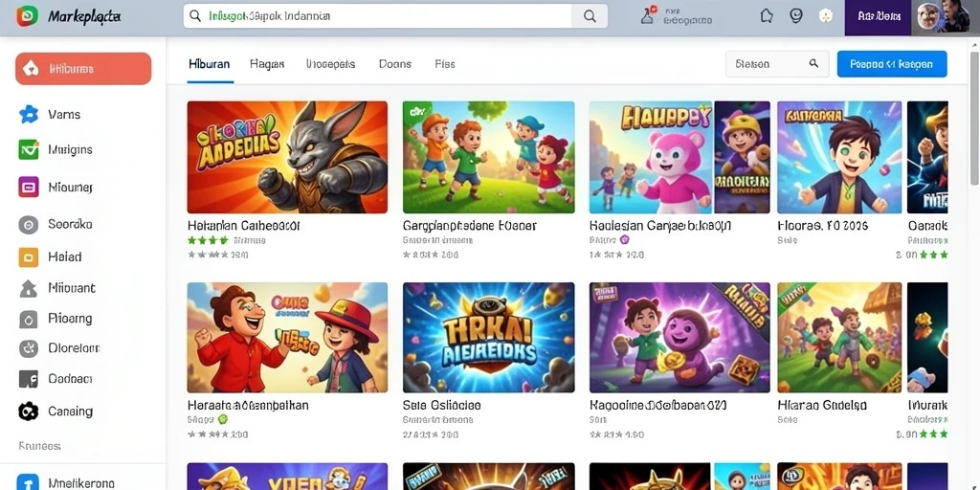Switch to the Doans tab
This screenshot has width=980, height=490.
[x=395, y=64]
